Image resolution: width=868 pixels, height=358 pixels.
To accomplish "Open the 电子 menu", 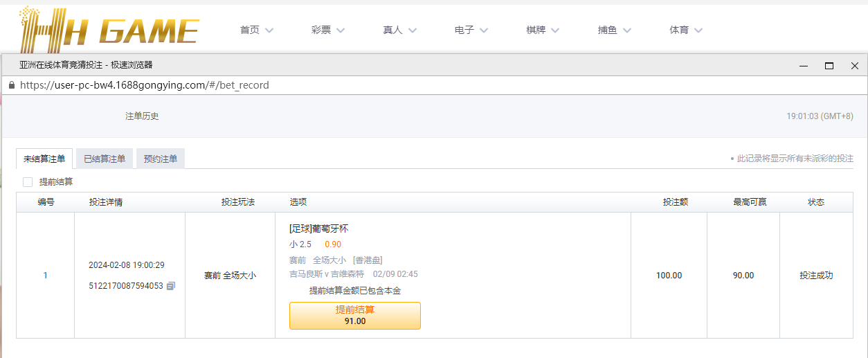I will (464, 30).
